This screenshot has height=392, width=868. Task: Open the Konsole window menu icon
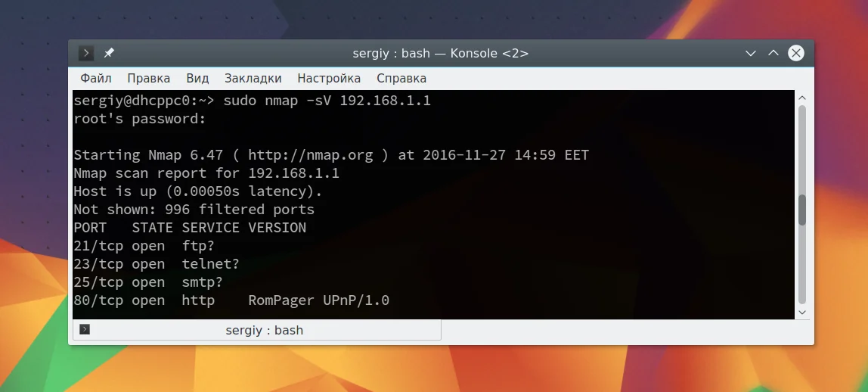(x=85, y=53)
